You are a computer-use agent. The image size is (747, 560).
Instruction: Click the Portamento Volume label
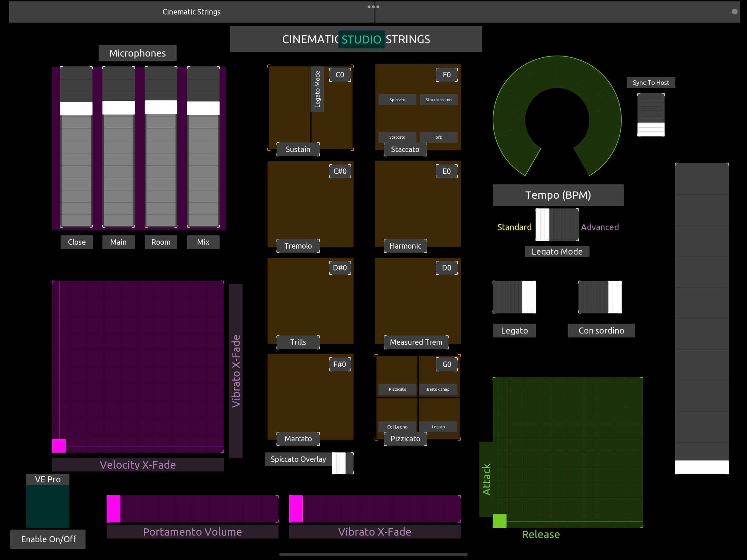click(192, 532)
